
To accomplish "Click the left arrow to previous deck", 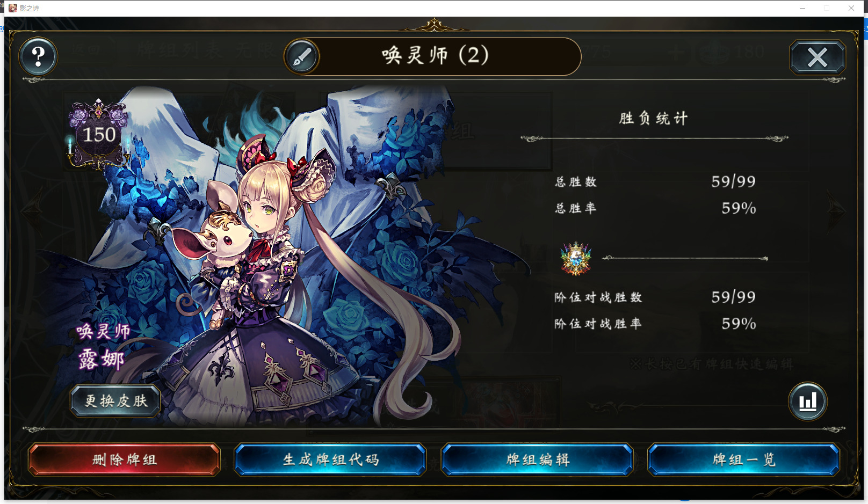I will click(32, 210).
